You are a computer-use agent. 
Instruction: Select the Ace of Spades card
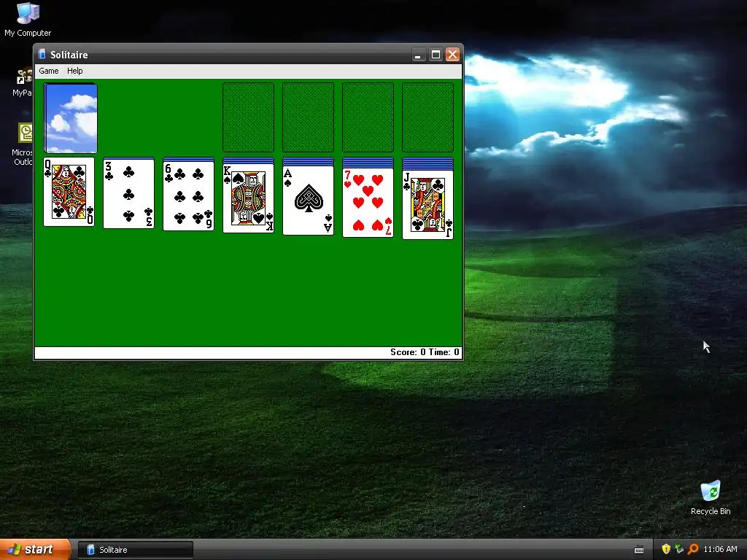pos(309,201)
